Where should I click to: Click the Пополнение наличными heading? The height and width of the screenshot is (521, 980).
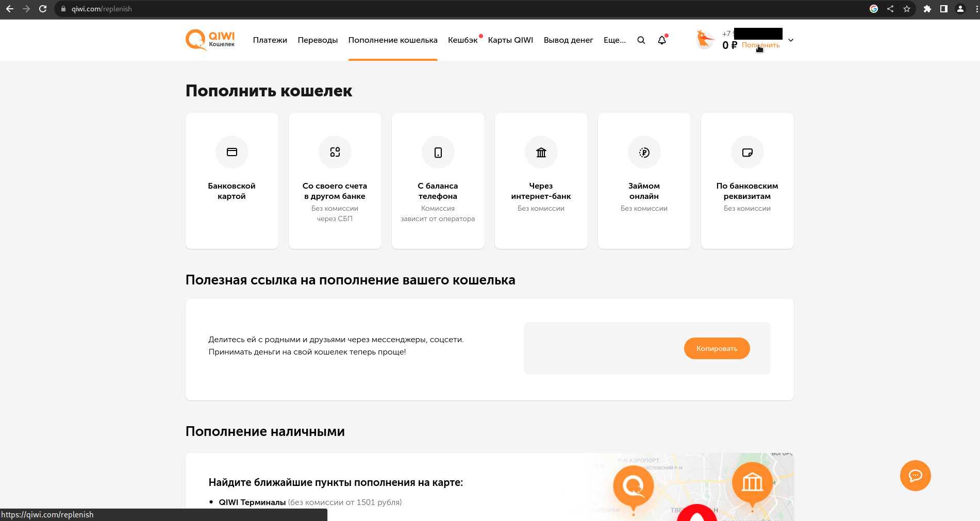coord(265,431)
